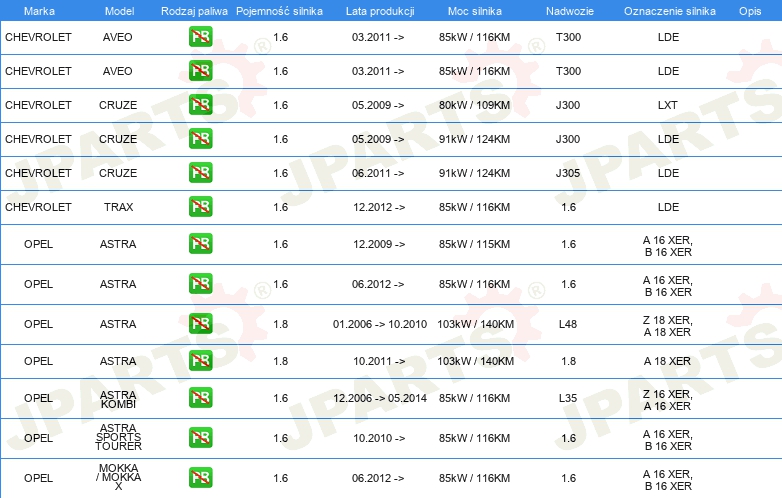Screen dimensions: 782x498
Task: Click the 12.2009 -> production date cell
Action: (x=379, y=244)
